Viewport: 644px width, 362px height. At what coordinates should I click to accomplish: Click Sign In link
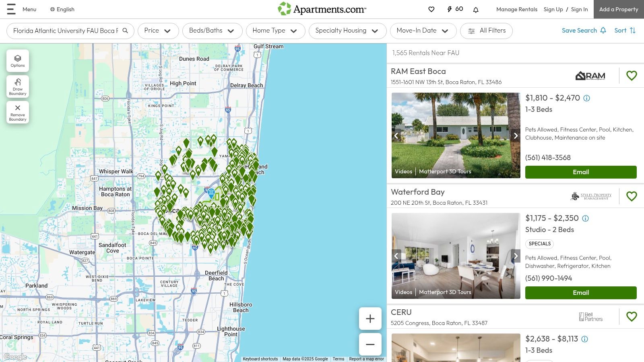(x=579, y=9)
